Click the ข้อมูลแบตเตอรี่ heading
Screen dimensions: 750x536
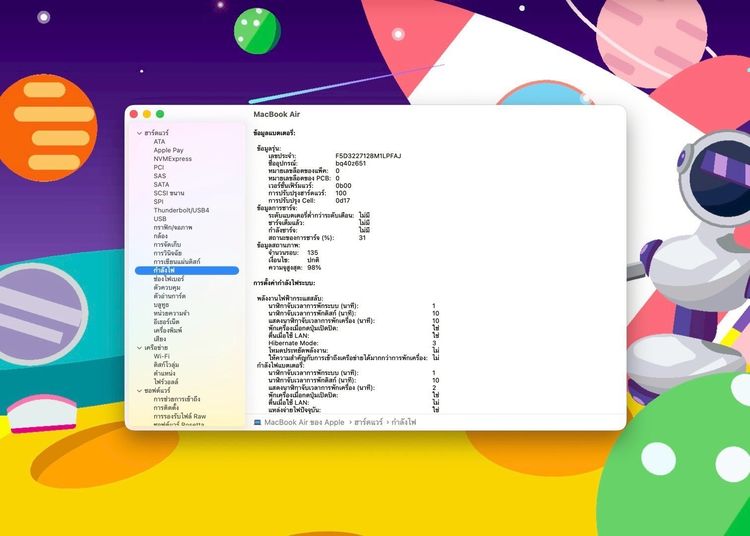pyautogui.click(x=274, y=133)
